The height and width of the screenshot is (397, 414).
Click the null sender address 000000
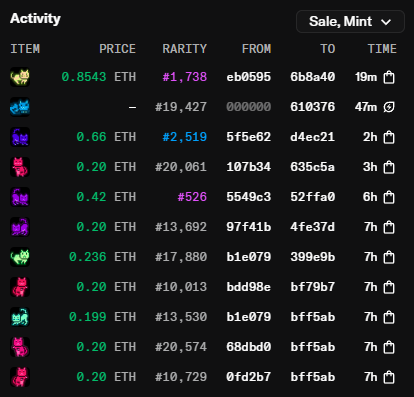(x=249, y=107)
